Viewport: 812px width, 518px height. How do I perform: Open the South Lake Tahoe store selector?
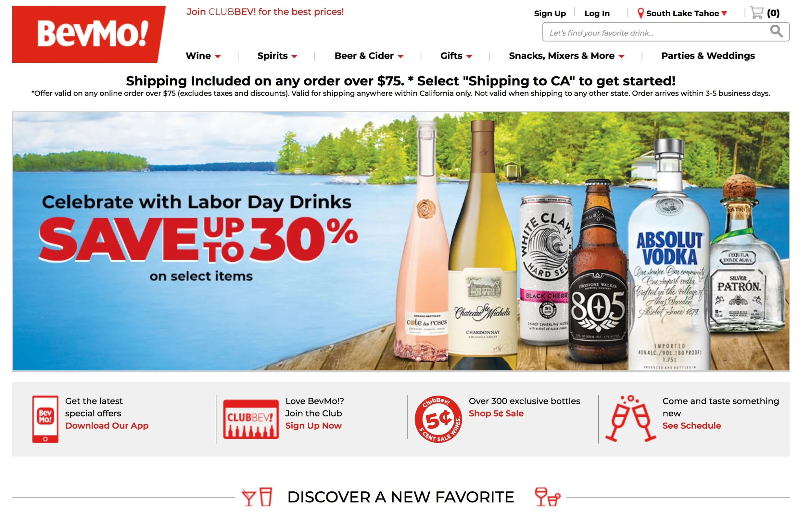[x=682, y=14]
